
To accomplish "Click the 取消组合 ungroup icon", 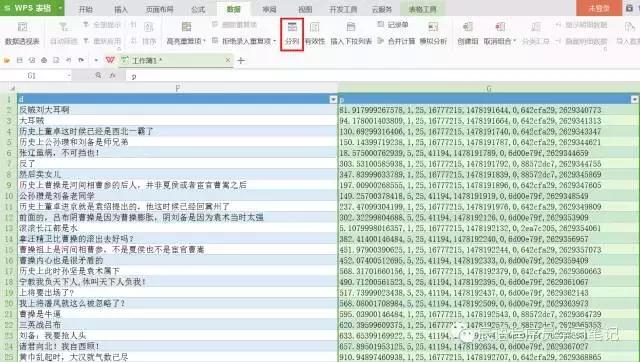I will click(500, 27).
